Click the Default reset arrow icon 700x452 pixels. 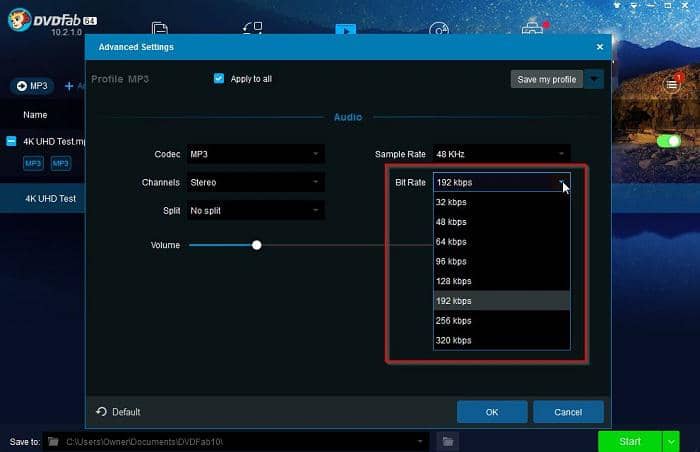[x=101, y=412]
